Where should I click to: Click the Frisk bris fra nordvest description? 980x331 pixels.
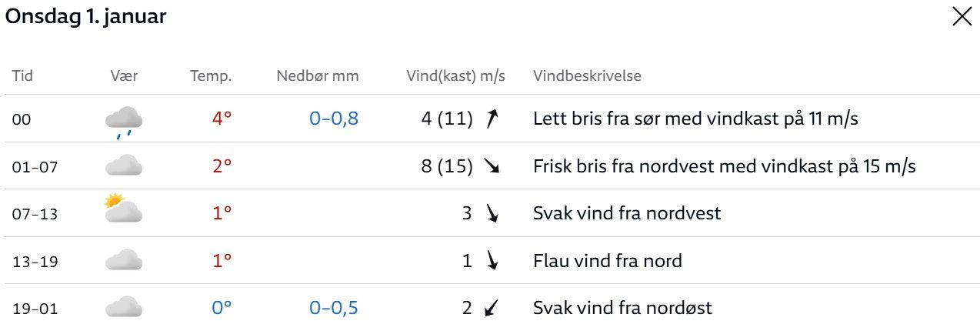[724, 166]
